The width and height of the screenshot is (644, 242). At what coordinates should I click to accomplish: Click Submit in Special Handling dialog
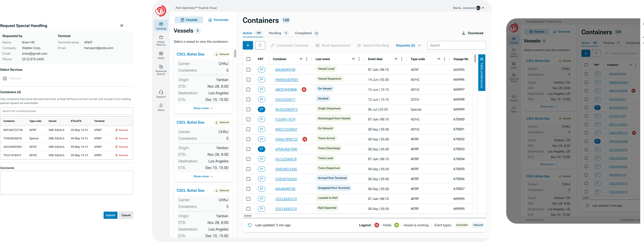coord(110,215)
